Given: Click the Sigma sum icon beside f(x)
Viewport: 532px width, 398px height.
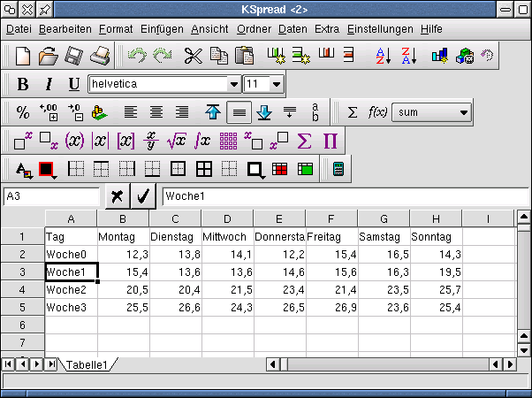Looking at the screenshot, I should tap(352, 112).
